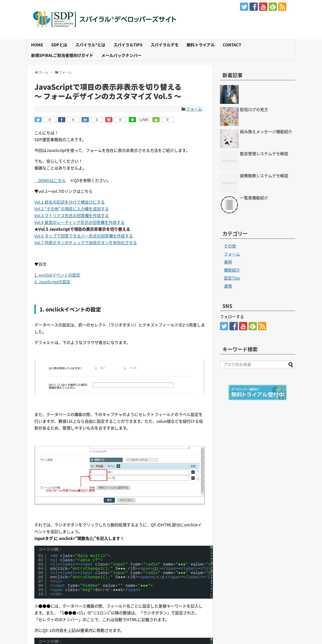Image resolution: width=322 pixels, height=644 pixels.
Task: Select 事例 category
Action: click(228, 262)
